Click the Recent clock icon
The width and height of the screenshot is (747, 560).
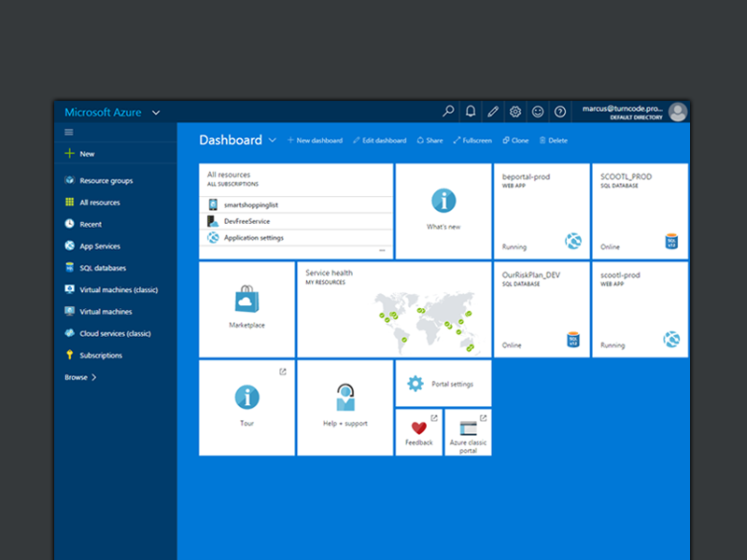tap(69, 224)
